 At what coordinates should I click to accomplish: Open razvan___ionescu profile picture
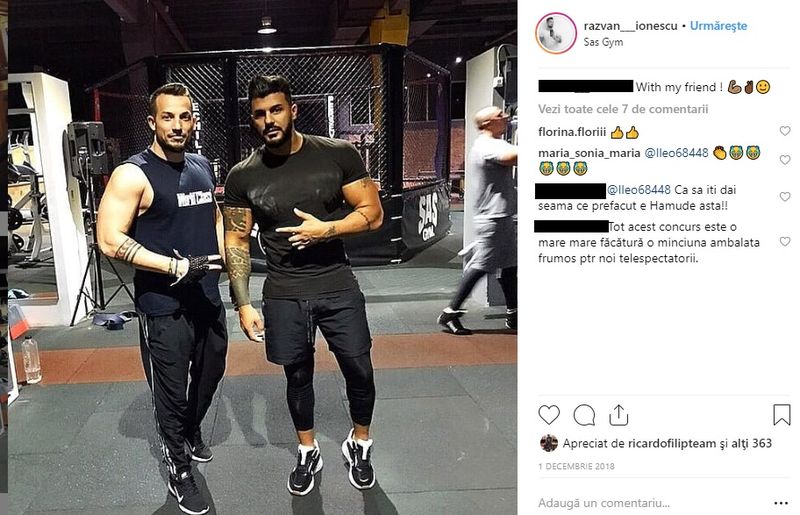(556, 33)
